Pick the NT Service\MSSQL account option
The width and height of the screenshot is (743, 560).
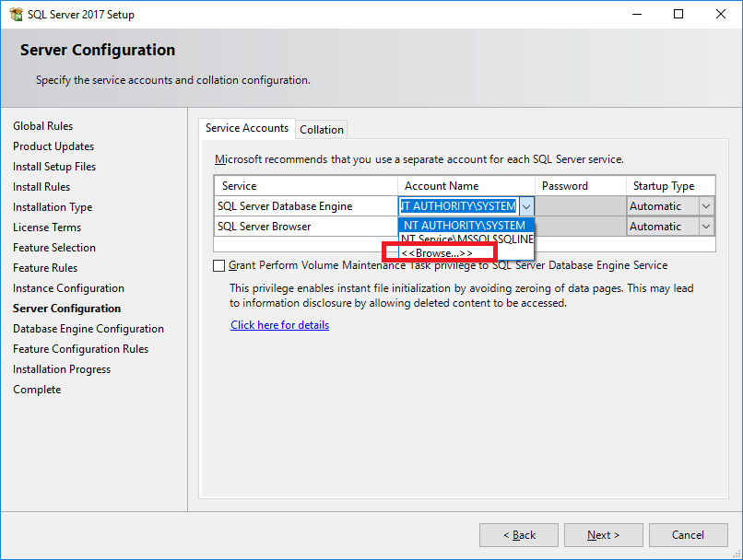[466, 239]
